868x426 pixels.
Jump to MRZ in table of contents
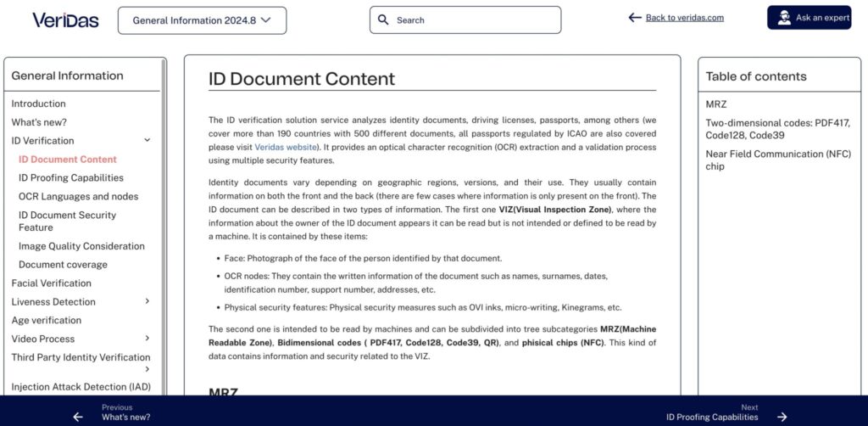tap(715, 104)
